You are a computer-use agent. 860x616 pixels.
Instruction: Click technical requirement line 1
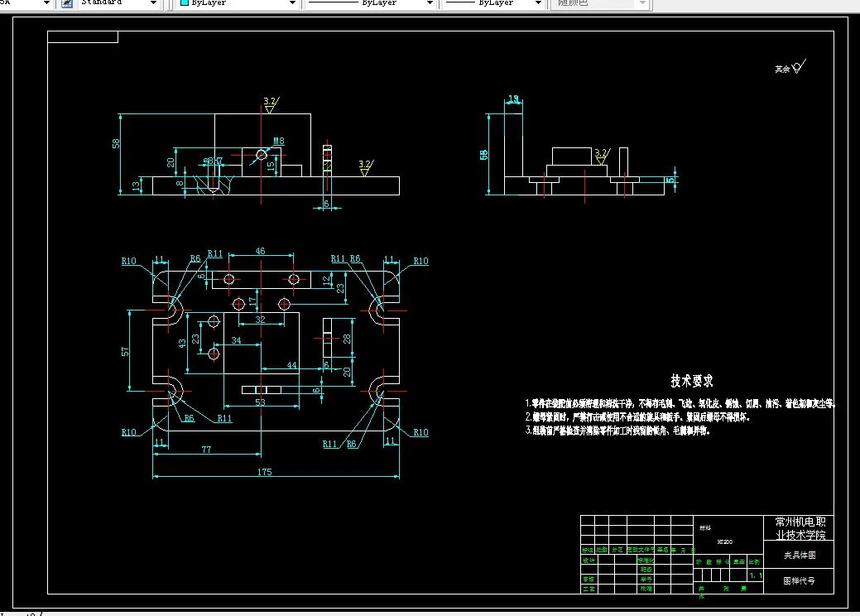(680, 404)
